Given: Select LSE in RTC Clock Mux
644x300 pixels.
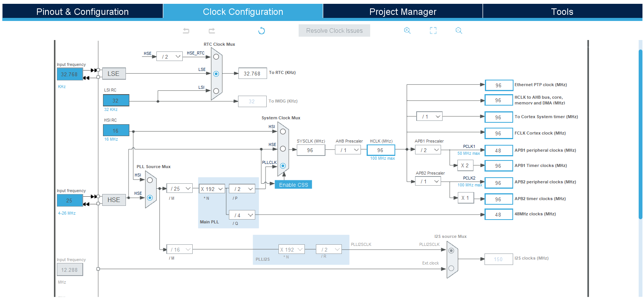Looking at the screenshot, I should coord(216,74).
